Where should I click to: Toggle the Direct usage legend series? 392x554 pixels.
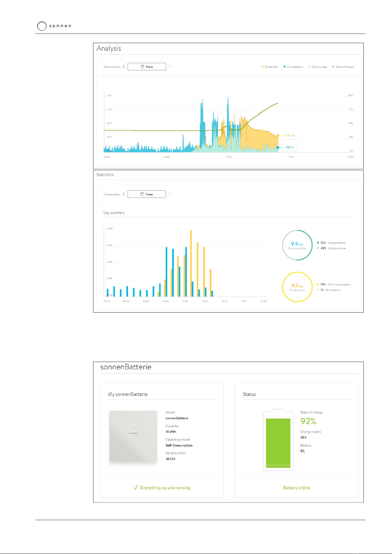click(x=318, y=67)
